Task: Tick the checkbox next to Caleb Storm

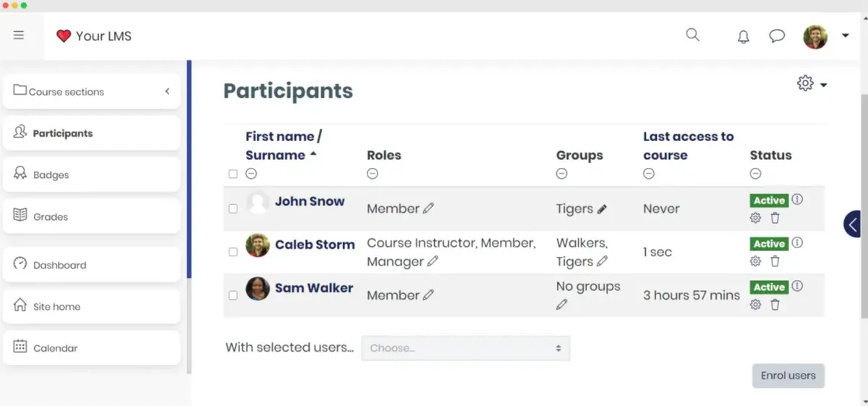Action: pos(233,252)
